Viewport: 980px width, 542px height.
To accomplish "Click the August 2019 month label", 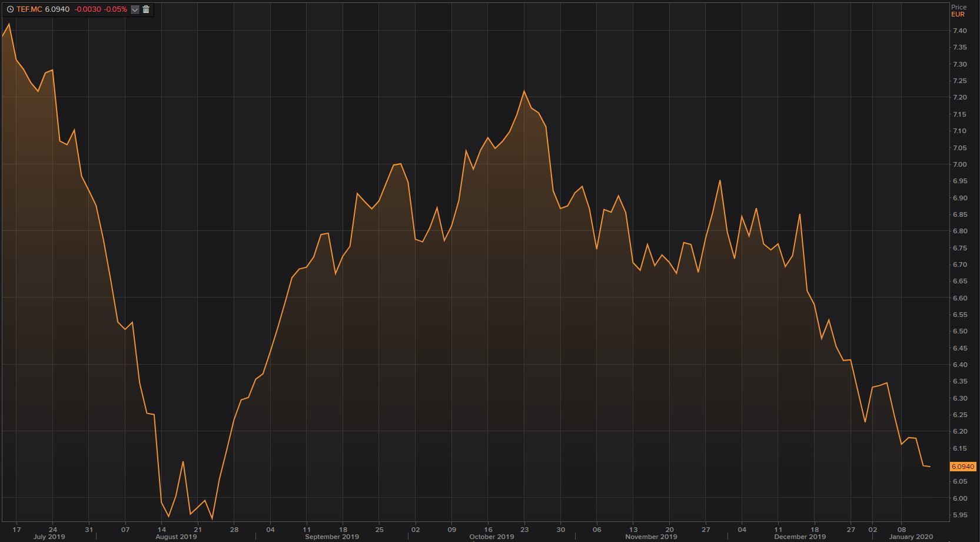I will 176,537.
